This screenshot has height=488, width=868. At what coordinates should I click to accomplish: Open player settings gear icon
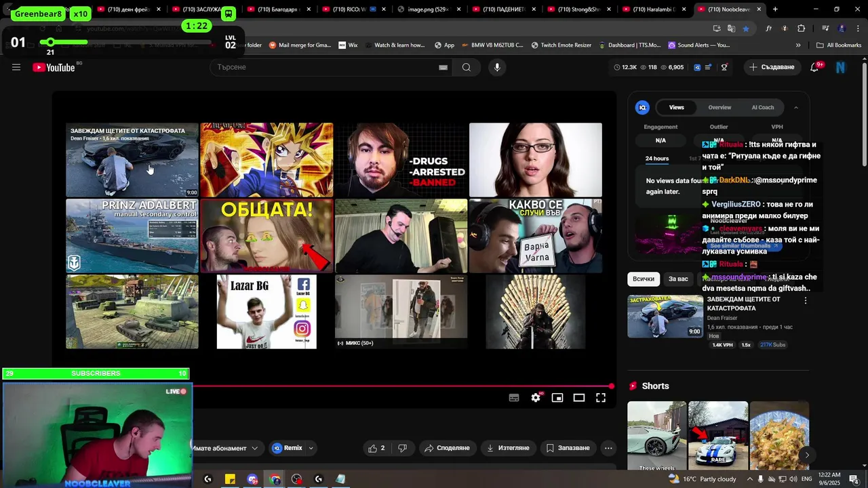point(536,398)
